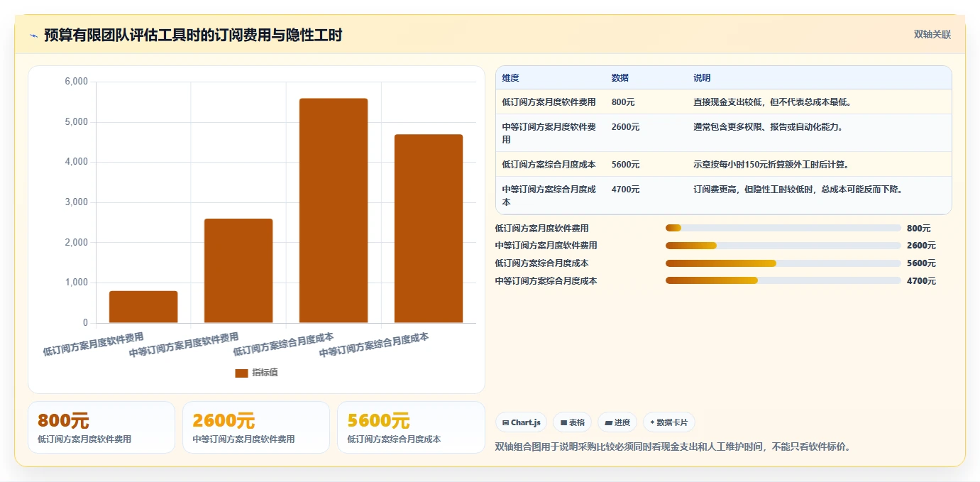The image size is (980, 482).
Task: Open the 5600元 data card
Action: coord(411,427)
